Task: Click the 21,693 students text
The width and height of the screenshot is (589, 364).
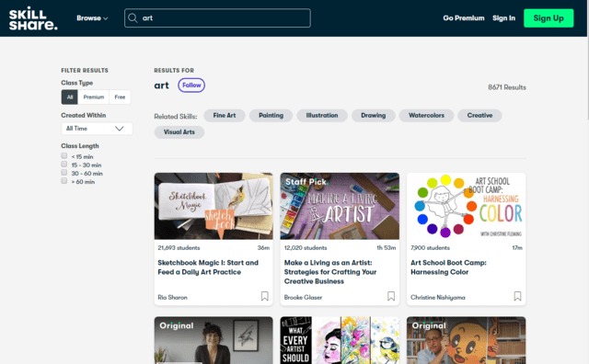Action: point(179,247)
